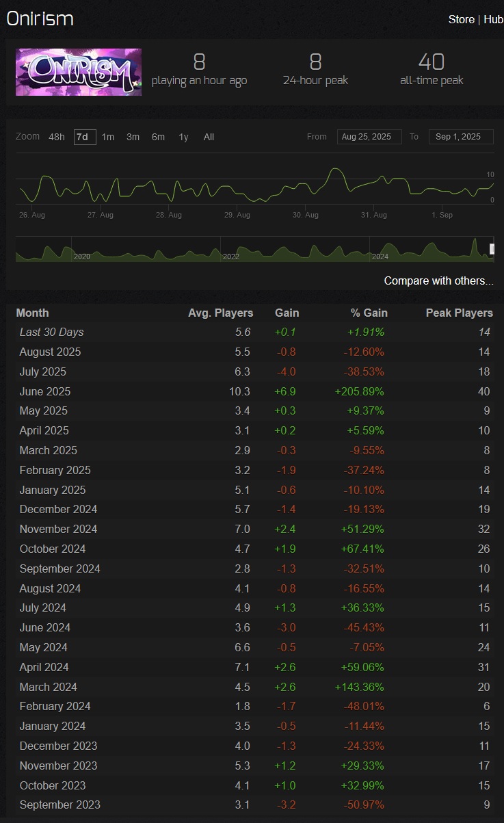Screen dimensions: 504x823
Task: Click the Month column header
Action: coord(32,313)
